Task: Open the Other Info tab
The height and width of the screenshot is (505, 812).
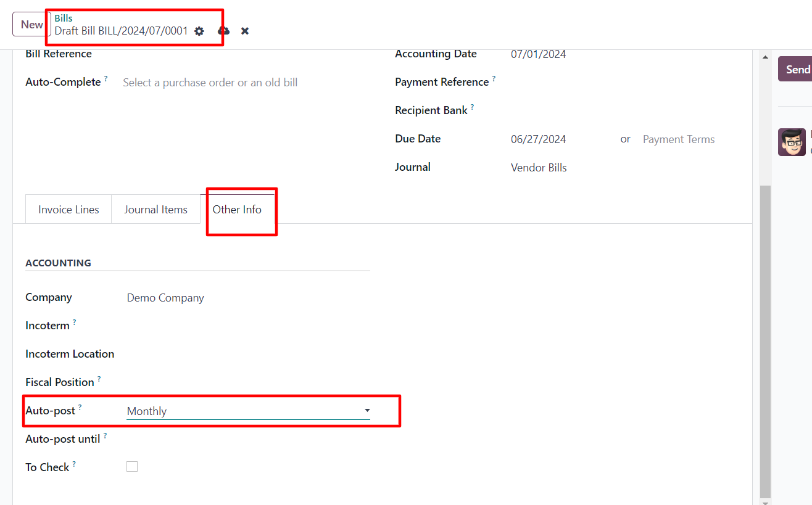Action: [237, 210]
